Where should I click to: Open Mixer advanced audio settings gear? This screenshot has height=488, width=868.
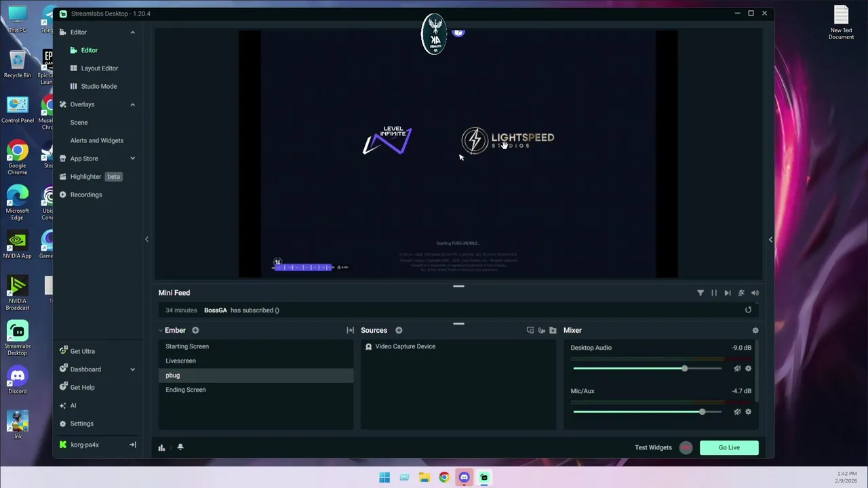pos(755,330)
